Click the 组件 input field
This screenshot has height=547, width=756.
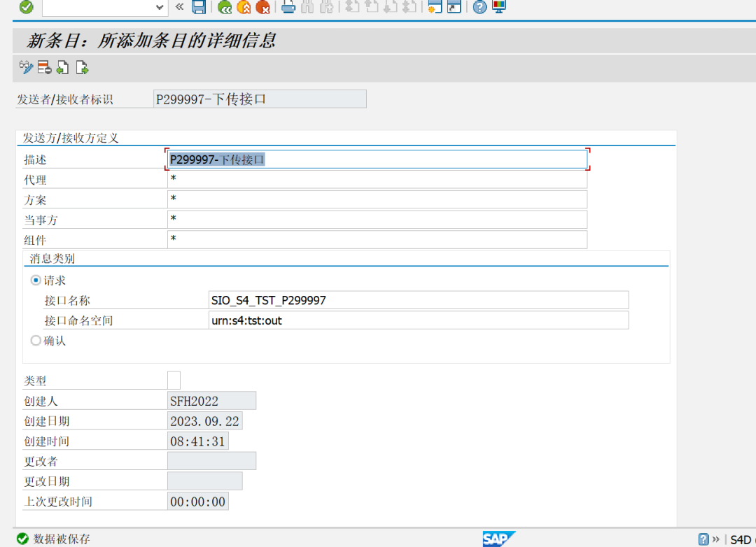tap(377, 239)
